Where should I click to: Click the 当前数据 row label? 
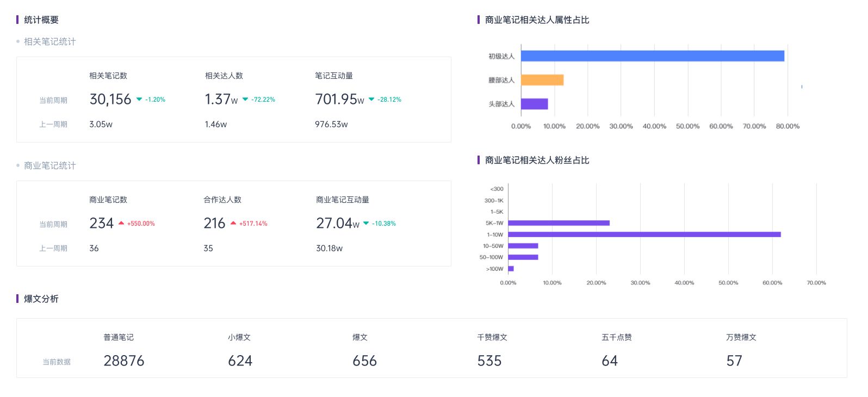click(x=57, y=362)
